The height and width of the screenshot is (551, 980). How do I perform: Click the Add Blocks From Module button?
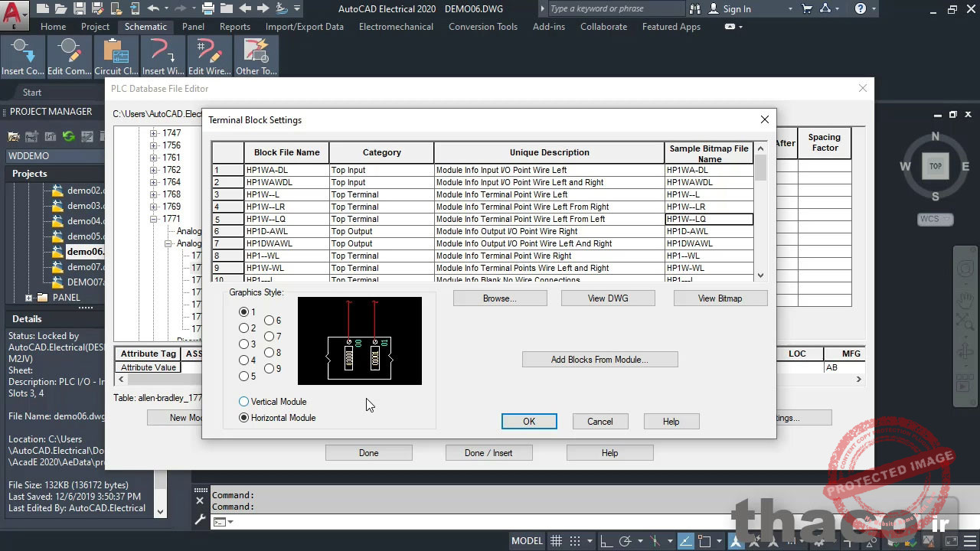[599, 359]
